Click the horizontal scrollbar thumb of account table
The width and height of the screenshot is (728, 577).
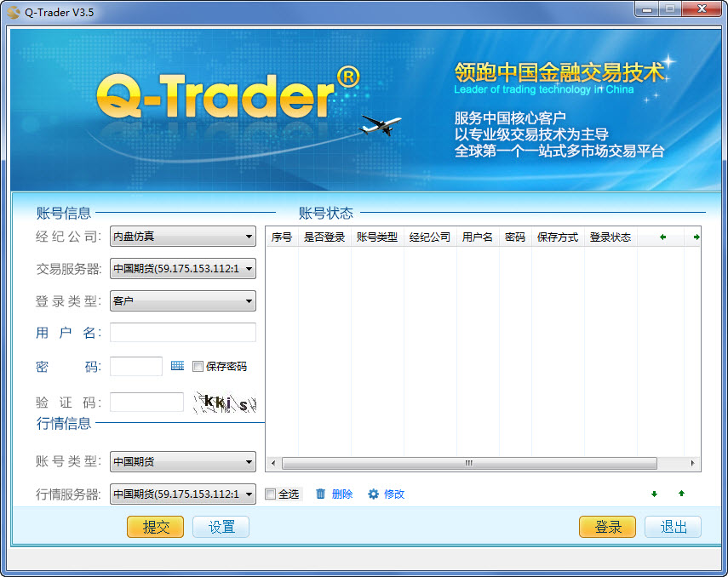(x=469, y=463)
